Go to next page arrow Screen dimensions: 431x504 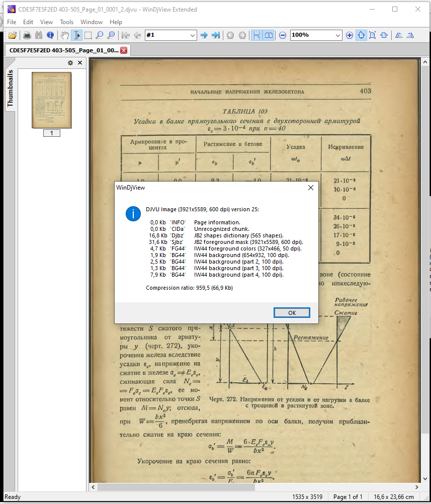204,35
